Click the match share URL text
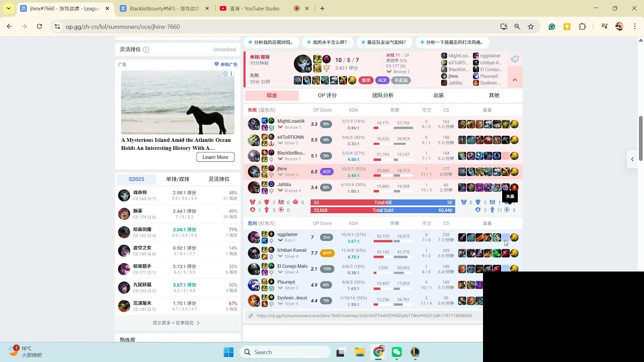Screen dimensions: 644x362 [x=364, y=316]
